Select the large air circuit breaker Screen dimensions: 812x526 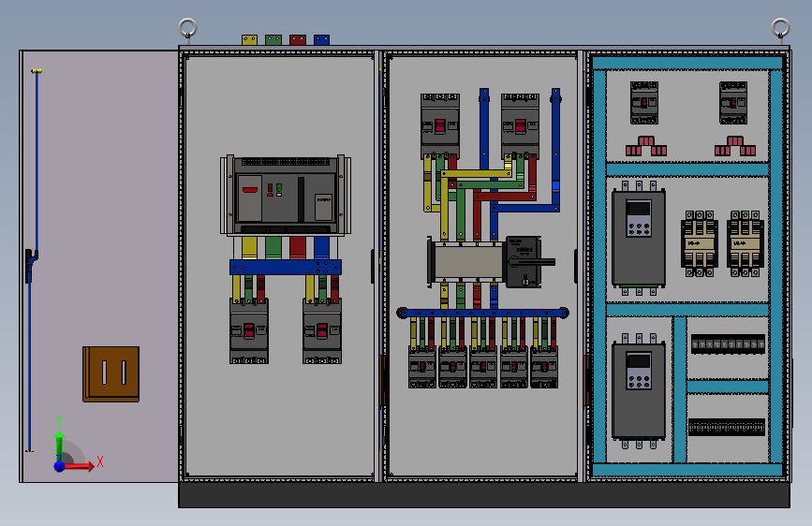click(286, 196)
